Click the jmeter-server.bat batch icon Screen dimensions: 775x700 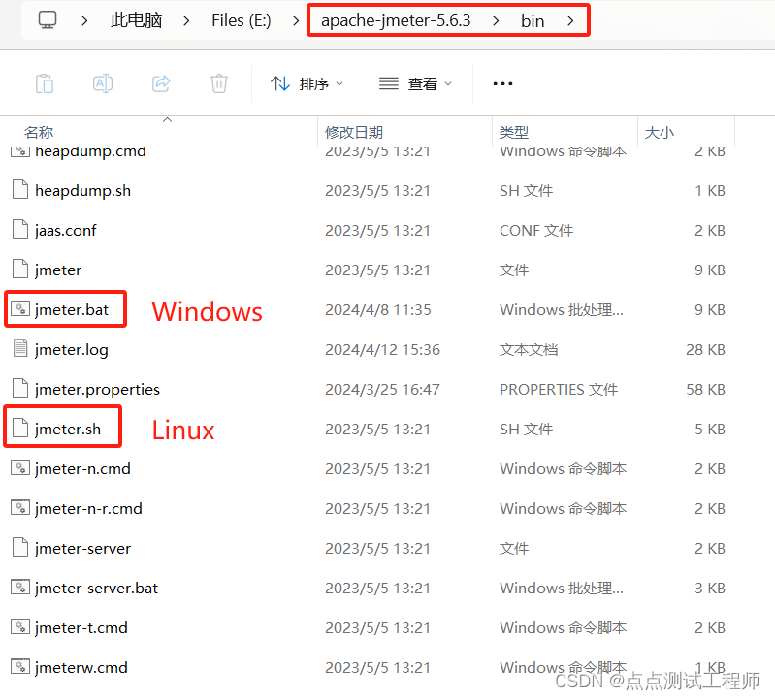pos(20,588)
